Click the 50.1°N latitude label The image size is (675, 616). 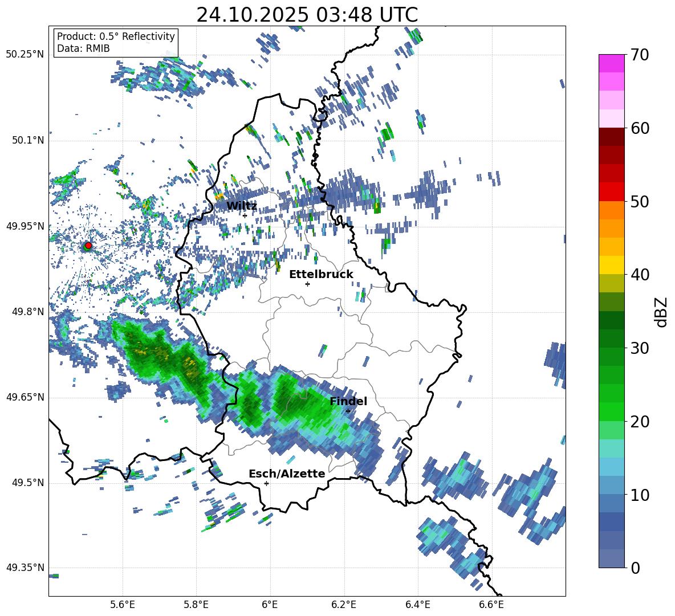pyautogui.click(x=28, y=141)
